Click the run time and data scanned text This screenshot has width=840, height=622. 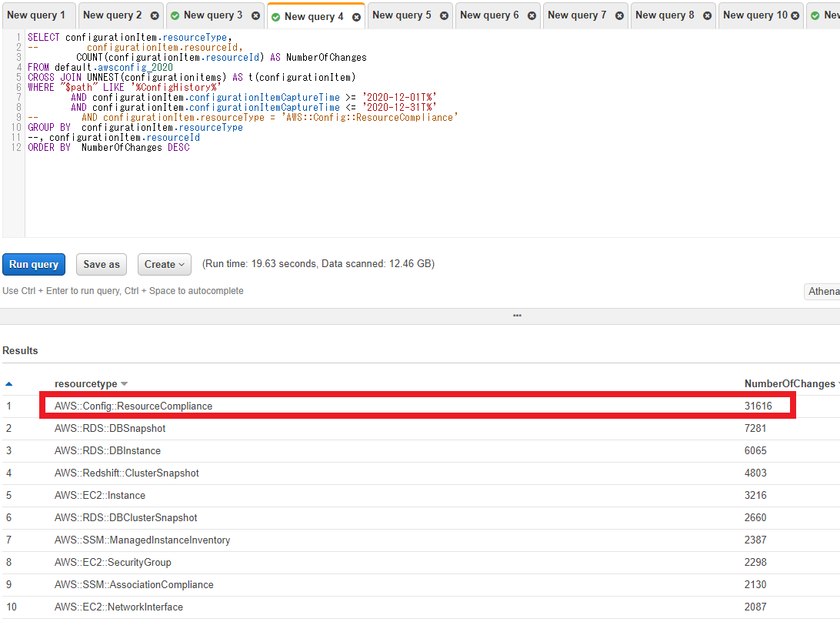pos(318,264)
